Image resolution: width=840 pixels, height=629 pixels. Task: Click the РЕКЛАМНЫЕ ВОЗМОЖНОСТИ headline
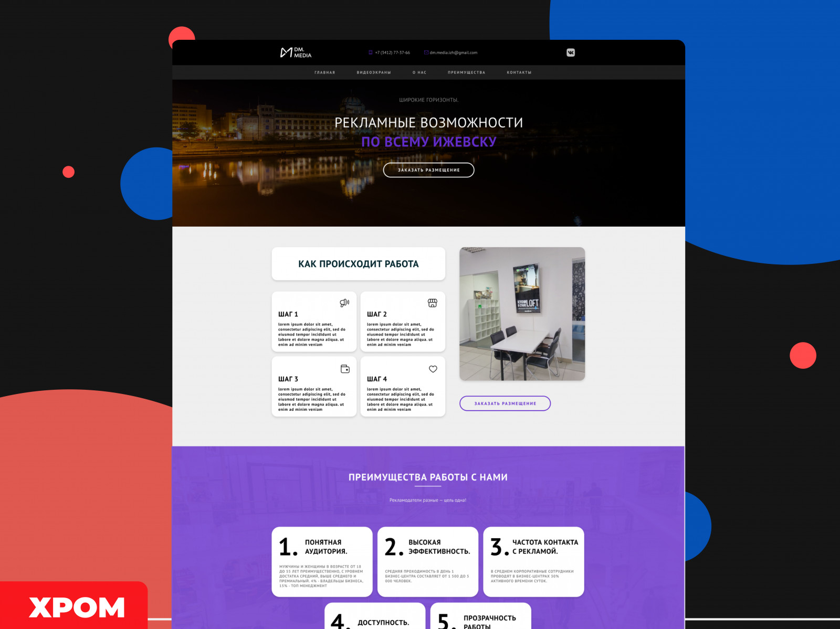click(x=429, y=123)
